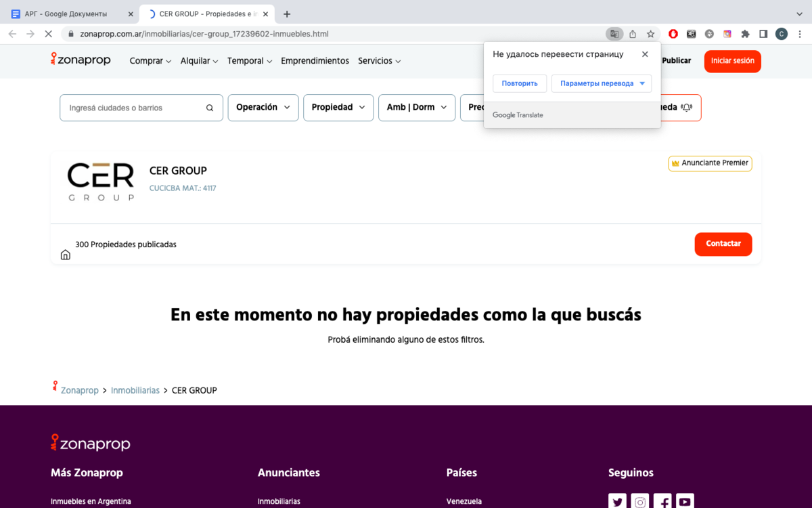Click the browser address bar URL
Screen dimensions: 812x508
pos(204,34)
